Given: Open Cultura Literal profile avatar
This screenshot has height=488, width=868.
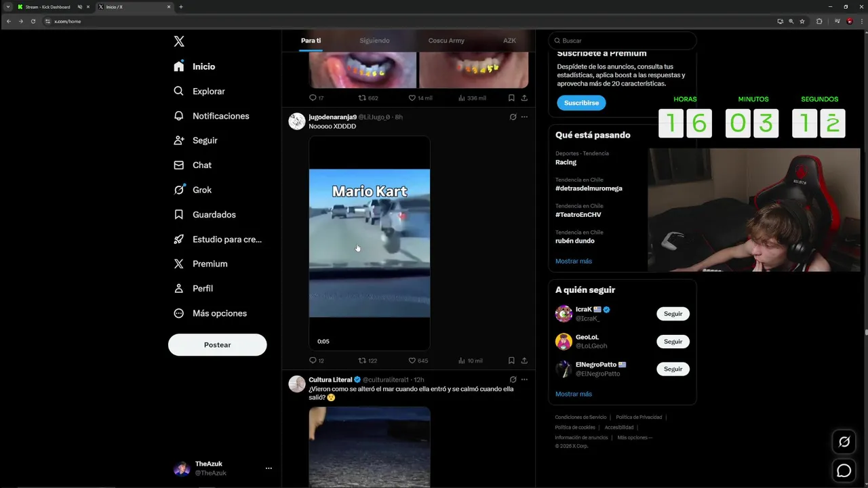Looking at the screenshot, I should click(297, 384).
